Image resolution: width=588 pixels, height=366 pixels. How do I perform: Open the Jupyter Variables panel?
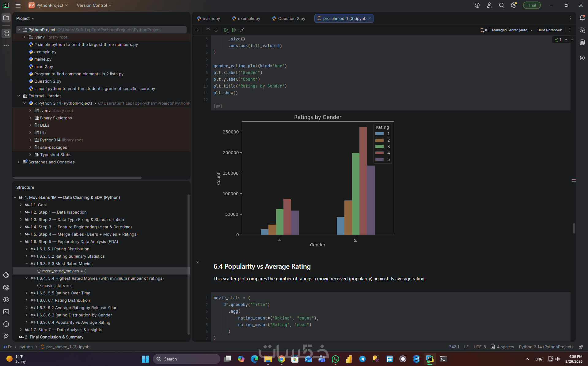(x=582, y=58)
